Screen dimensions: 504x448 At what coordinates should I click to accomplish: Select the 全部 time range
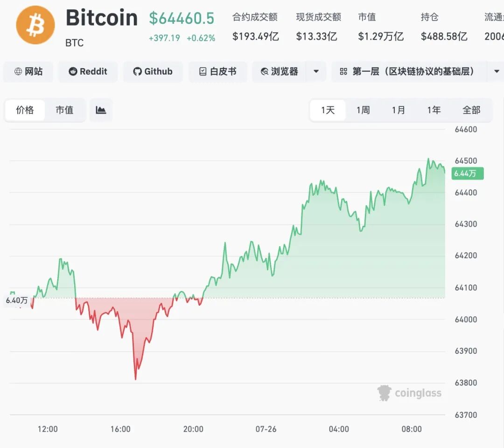pos(471,110)
